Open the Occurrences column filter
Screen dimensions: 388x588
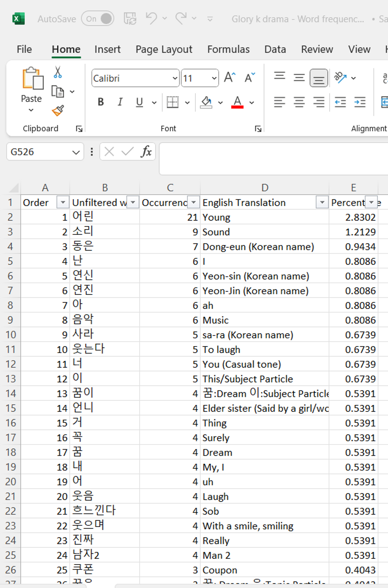(193, 203)
